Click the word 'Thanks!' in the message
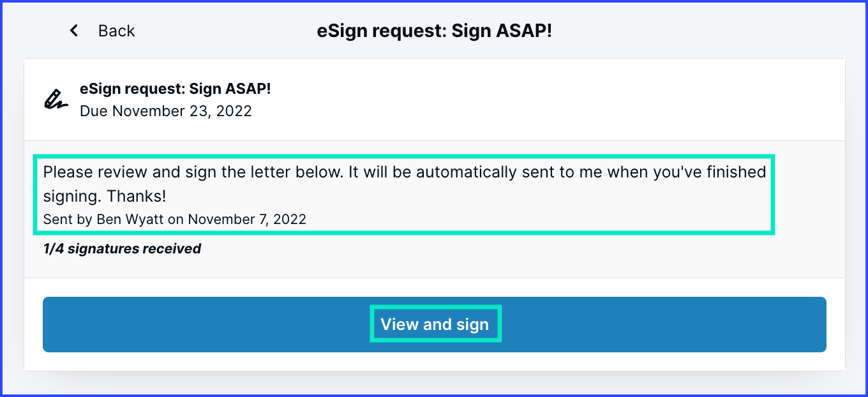The width and height of the screenshot is (868, 397). pyautogui.click(x=135, y=197)
